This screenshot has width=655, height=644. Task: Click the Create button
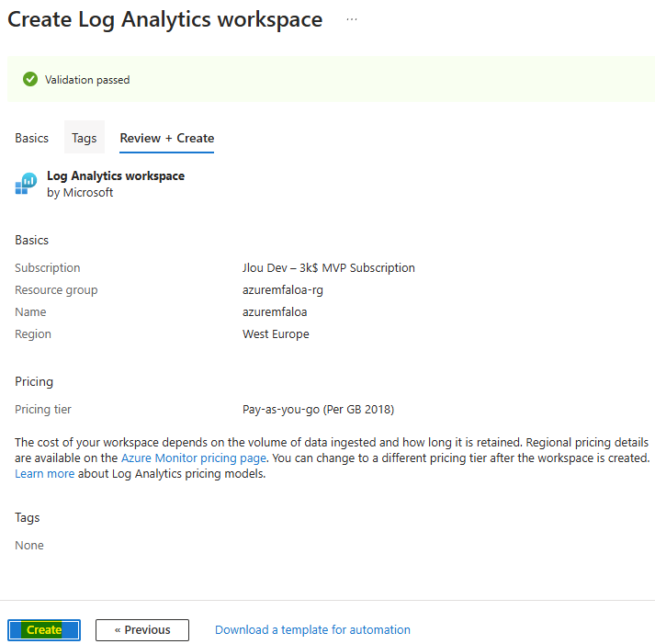pyautogui.click(x=44, y=629)
